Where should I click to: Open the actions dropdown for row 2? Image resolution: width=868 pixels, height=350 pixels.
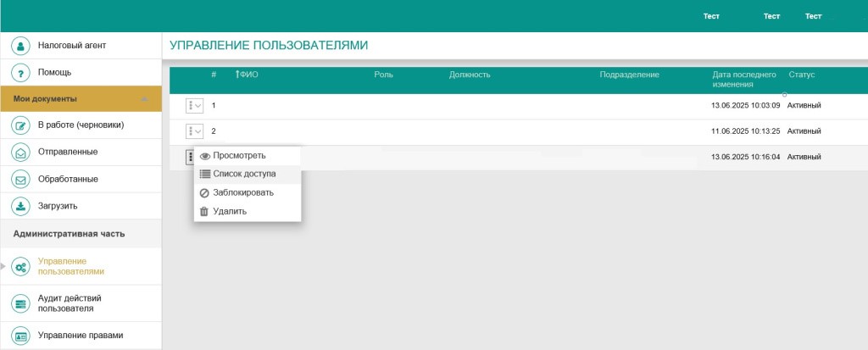click(x=194, y=131)
